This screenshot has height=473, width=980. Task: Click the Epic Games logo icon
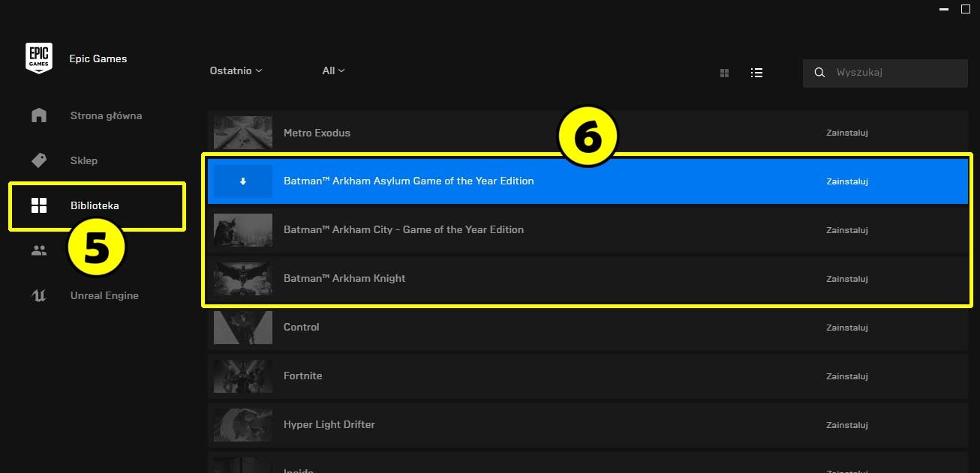pos(38,58)
